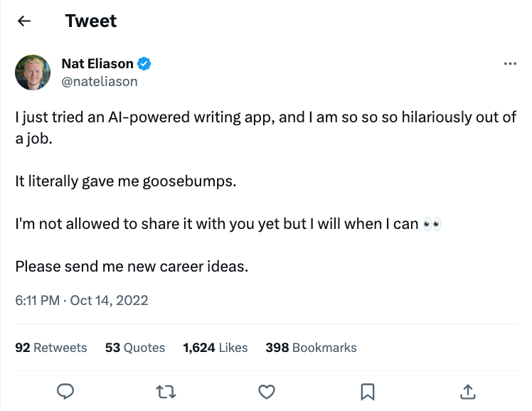View the 92 Retweets list
Viewport: 532px width, 411px height.
click(x=51, y=348)
